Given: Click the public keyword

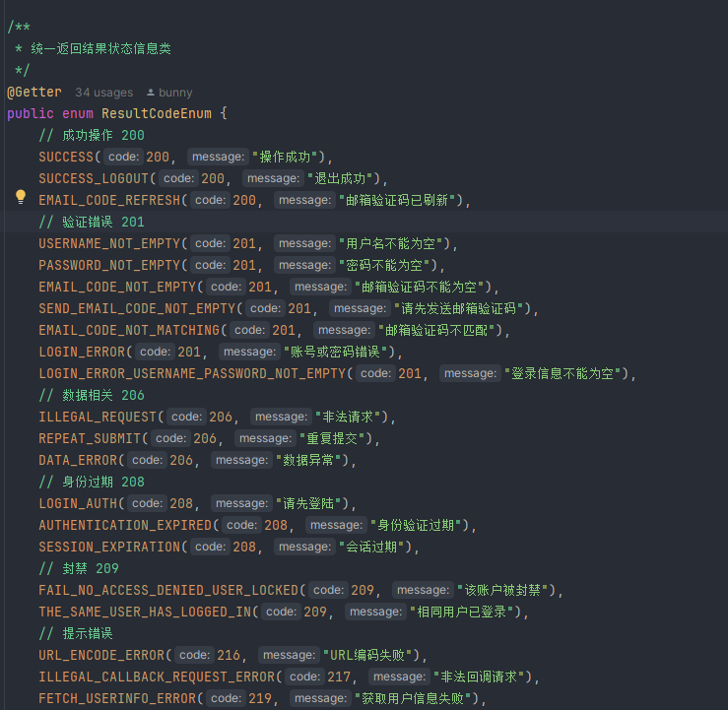Looking at the screenshot, I should point(31,113).
